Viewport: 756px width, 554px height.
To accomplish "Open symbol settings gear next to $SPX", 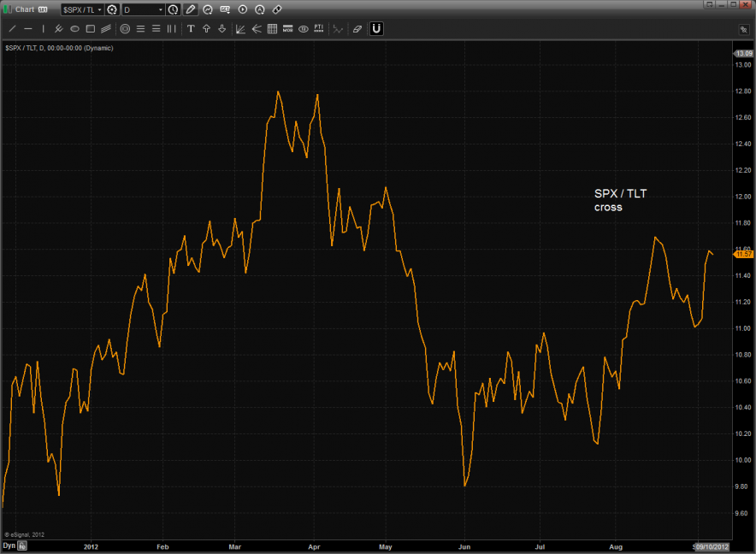I will point(111,9).
